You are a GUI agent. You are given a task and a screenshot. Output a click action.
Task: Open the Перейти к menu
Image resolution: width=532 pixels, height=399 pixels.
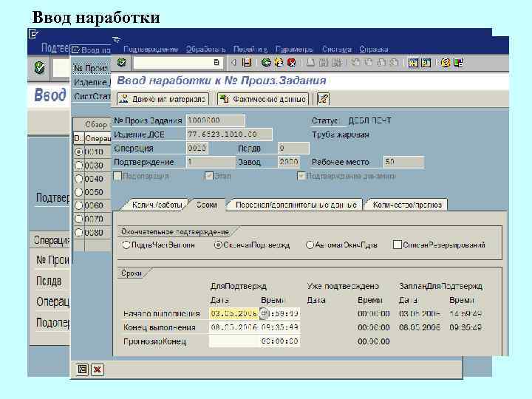(250, 50)
